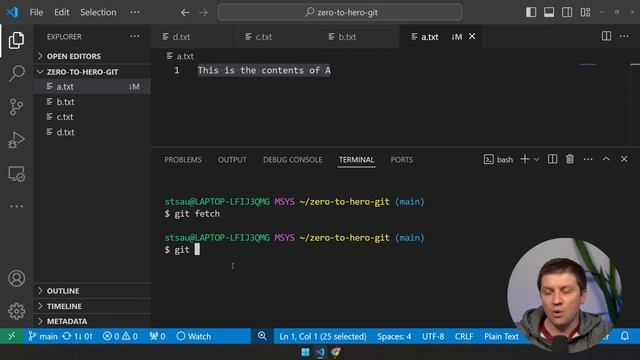Click the VS Code logo icon
This screenshot has height=360, width=640.
[12, 12]
